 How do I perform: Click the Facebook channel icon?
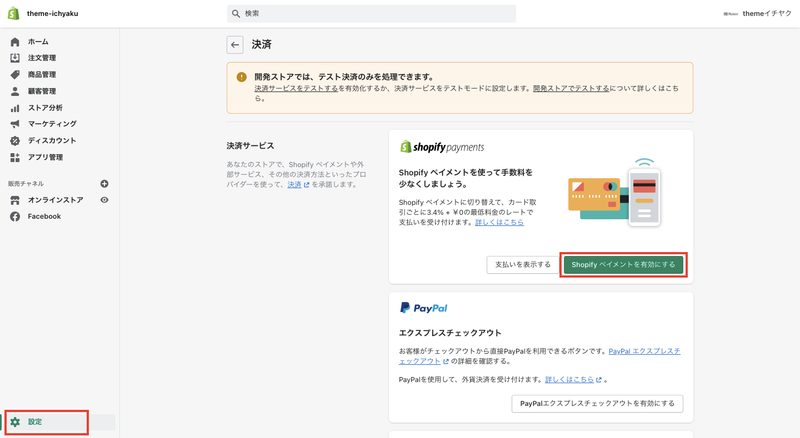[15, 216]
